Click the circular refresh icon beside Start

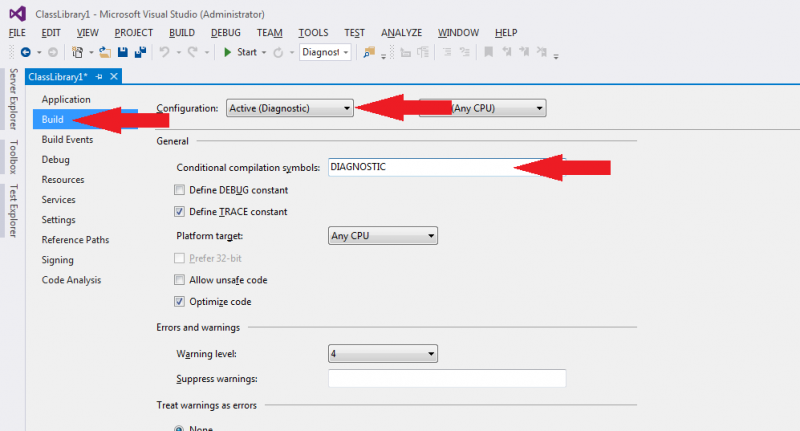[x=278, y=53]
